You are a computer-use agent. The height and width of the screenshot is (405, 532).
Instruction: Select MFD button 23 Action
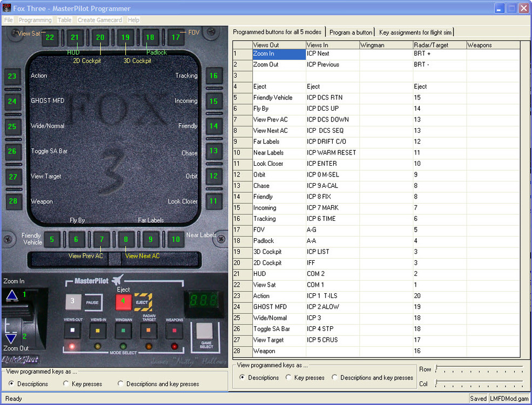pos(12,76)
